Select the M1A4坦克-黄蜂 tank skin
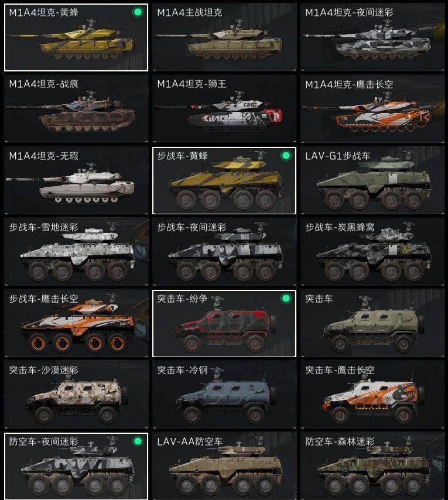 pos(76,37)
